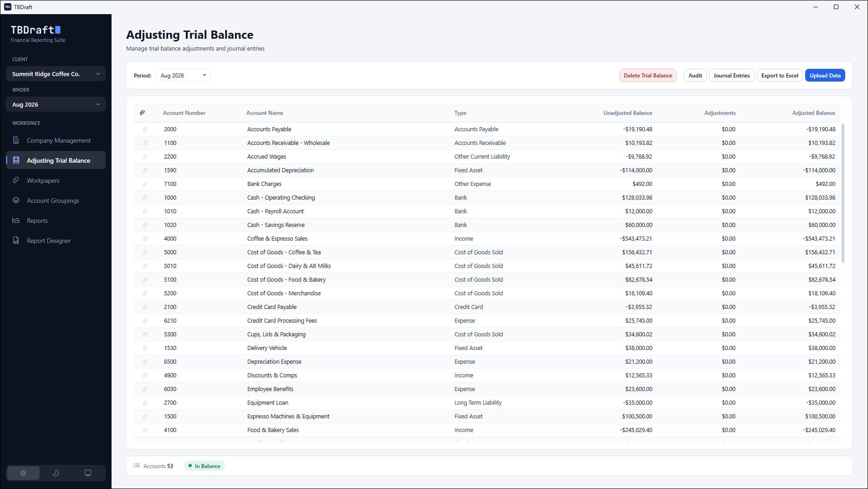This screenshot has width=868, height=489.
Task: Click the Company Management building icon
Action: point(16,140)
